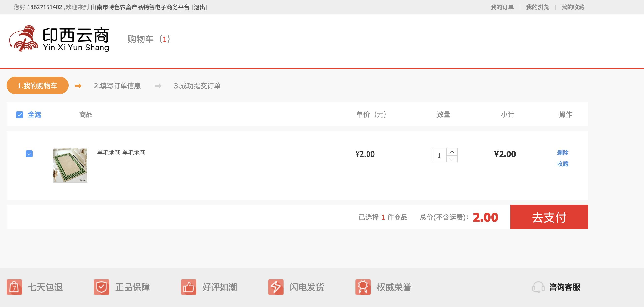Click the lightning fast delivery icon
Image resolution: width=644 pixels, height=307 pixels.
pos(276,287)
